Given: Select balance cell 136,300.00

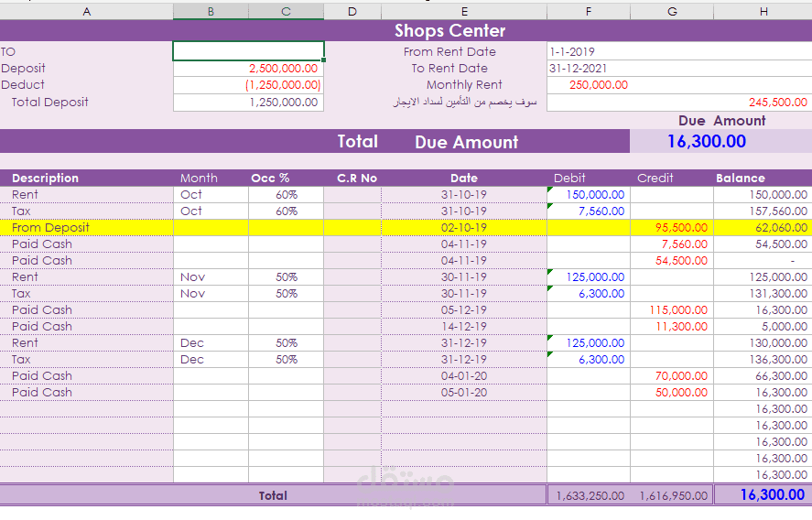Looking at the screenshot, I should click(x=763, y=360).
